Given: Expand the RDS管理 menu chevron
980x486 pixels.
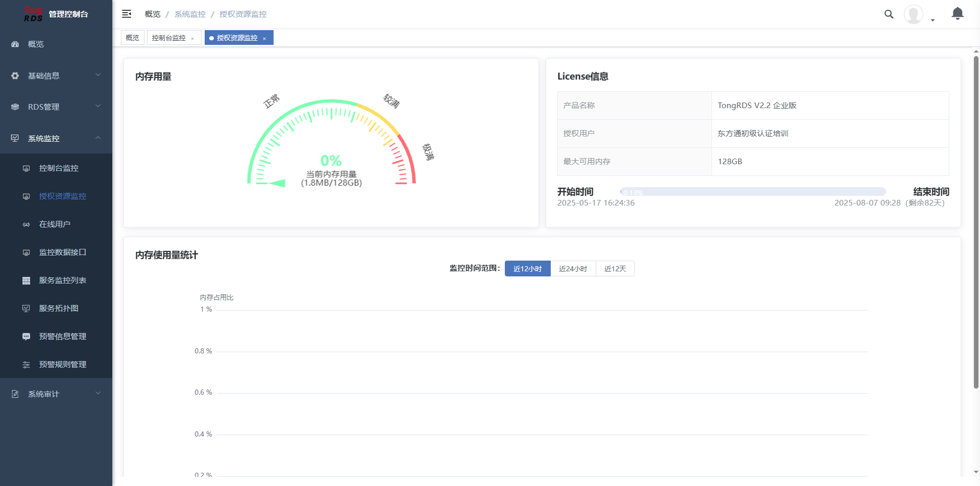Looking at the screenshot, I should point(98,107).
